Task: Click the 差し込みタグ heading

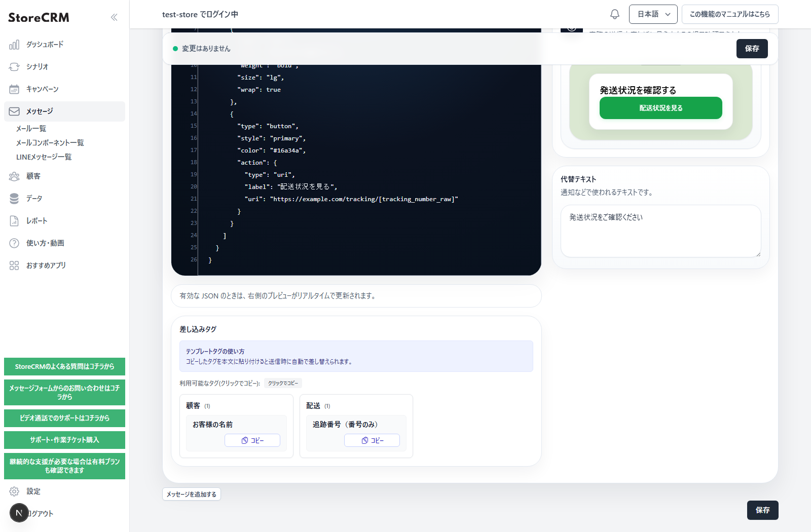Action: click(198, 329)
